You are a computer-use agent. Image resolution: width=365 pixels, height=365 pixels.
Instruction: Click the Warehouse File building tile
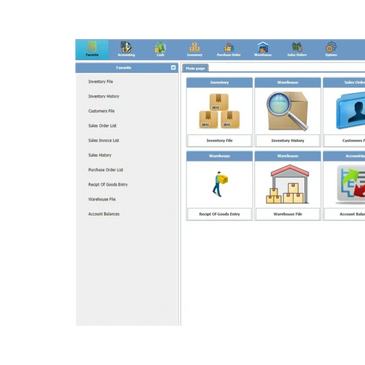point(288,186)
